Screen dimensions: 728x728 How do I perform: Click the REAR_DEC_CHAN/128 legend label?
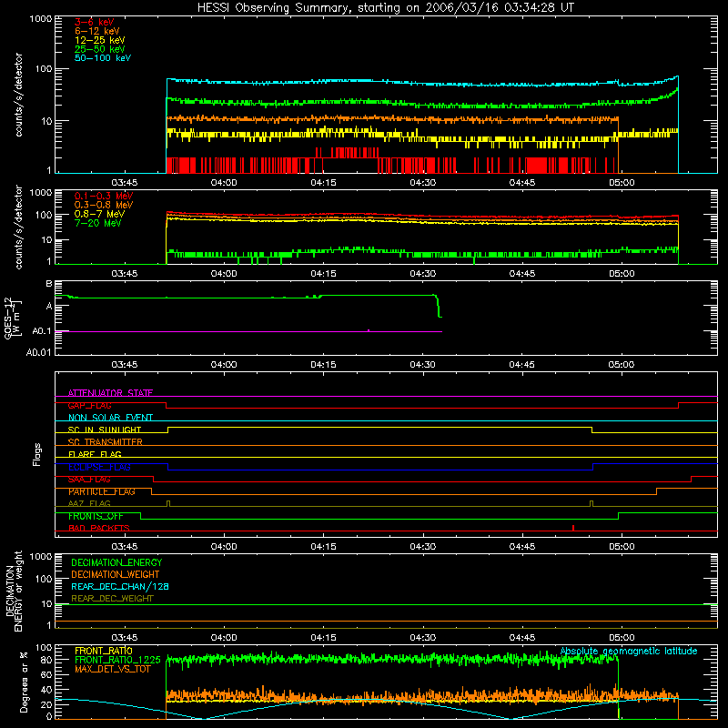[x=120, y=586]
